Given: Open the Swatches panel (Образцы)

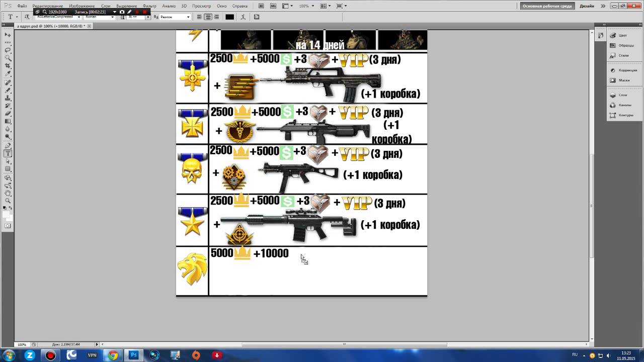Looking at the screenshot, I should coord(624,45).
